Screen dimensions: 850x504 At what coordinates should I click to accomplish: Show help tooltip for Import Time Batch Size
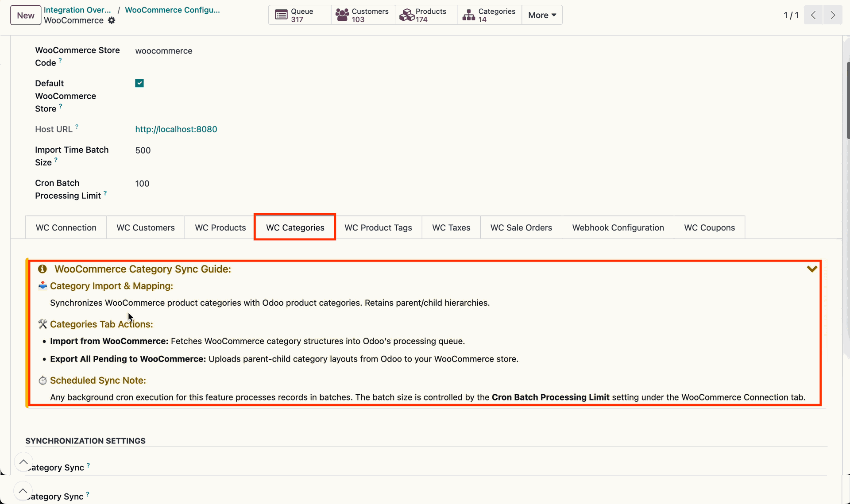[x=56, y=160]
